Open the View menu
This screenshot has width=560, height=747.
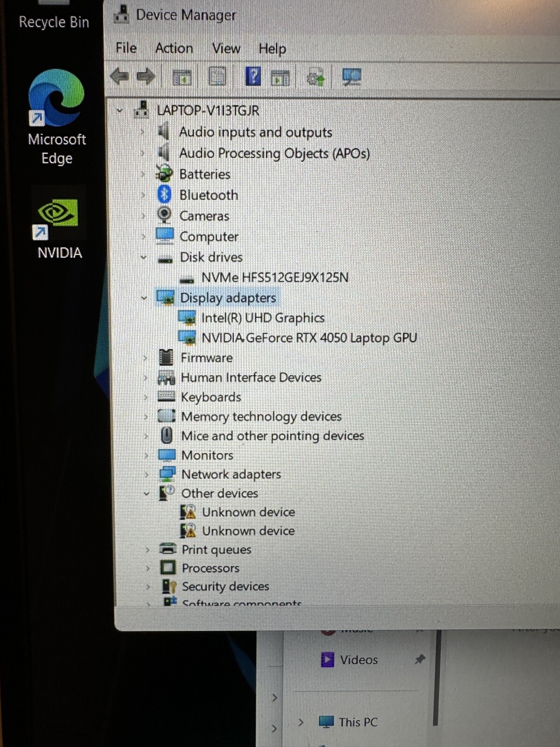[226, 48]
